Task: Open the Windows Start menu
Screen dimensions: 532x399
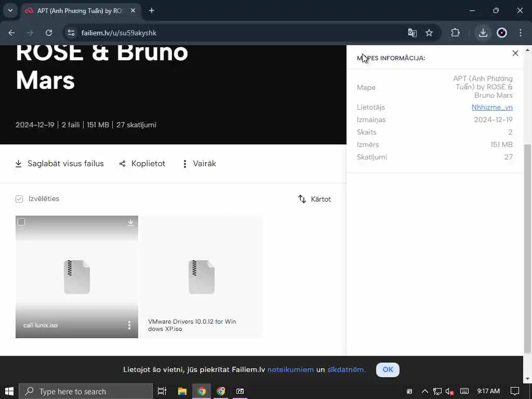Action: (9, 391)
